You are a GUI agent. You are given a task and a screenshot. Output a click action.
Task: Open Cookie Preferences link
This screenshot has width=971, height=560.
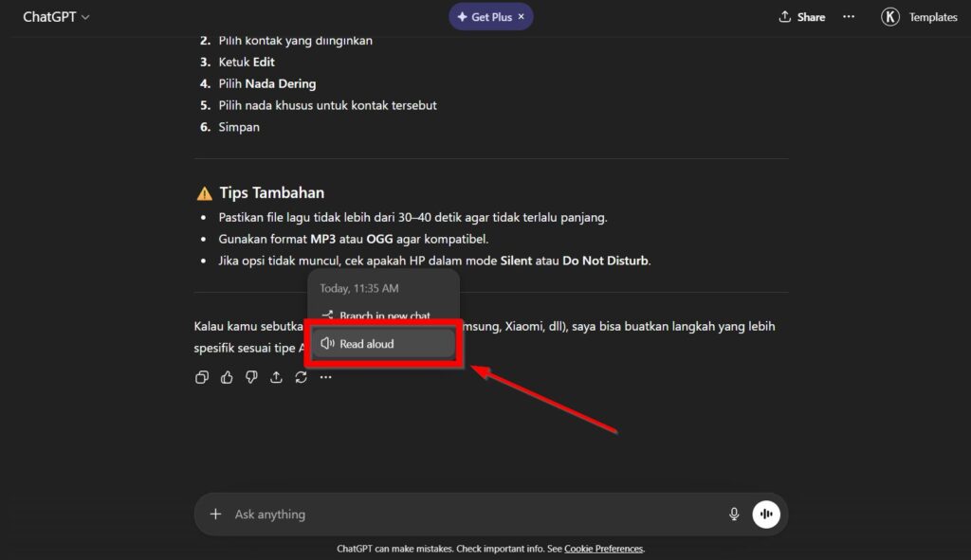603,548
